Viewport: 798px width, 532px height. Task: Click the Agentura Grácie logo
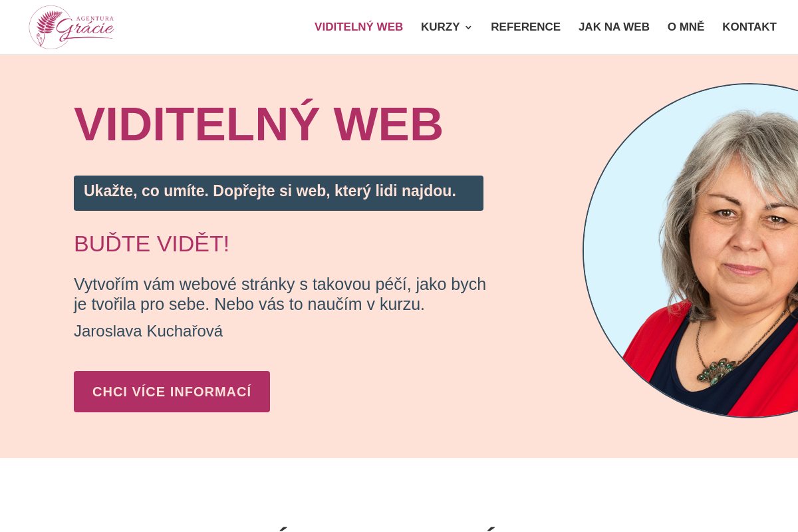[x=71, y=27]
